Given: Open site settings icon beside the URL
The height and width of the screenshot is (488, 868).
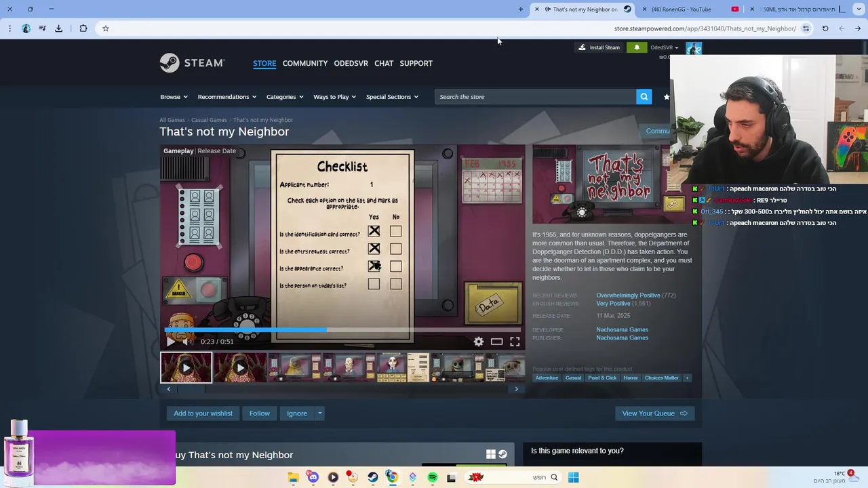Looking at the screenshot, I should (806, 28).
